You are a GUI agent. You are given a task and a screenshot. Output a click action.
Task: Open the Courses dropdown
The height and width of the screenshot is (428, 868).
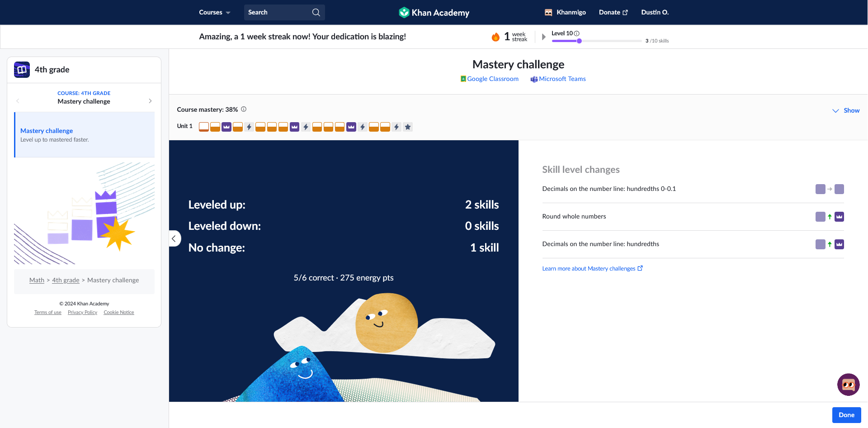[214, 12]
